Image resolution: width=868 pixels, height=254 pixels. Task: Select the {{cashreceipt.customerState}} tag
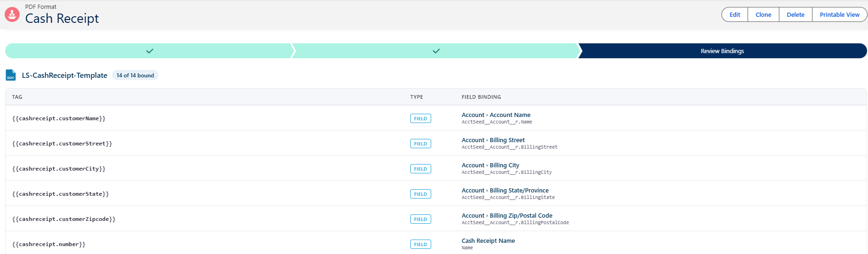tap(61, 194)
